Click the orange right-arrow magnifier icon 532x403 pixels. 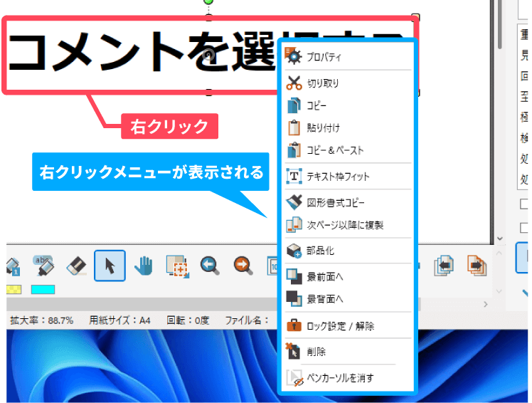(x=243, y=266)
